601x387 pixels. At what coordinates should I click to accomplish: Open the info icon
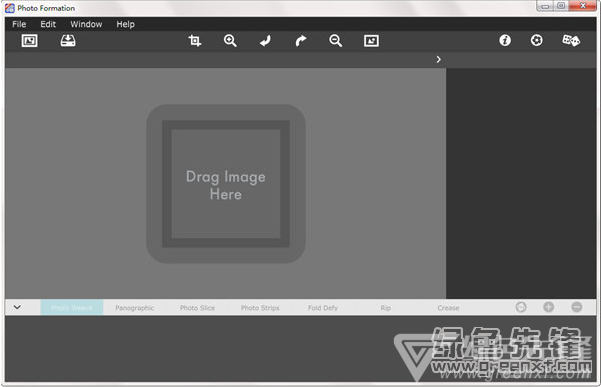tap(505, 40)
